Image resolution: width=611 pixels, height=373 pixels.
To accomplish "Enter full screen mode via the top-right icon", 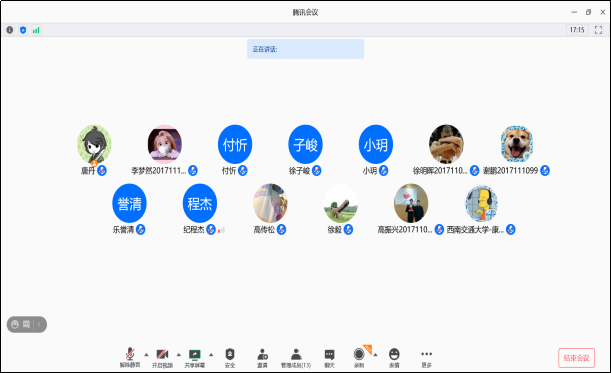I will point(599,30).
